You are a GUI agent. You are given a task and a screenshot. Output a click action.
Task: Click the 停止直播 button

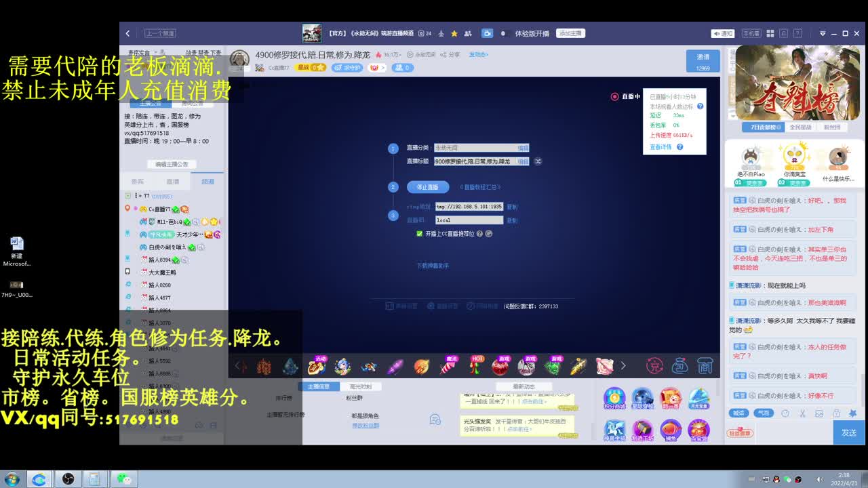(428, 187)
